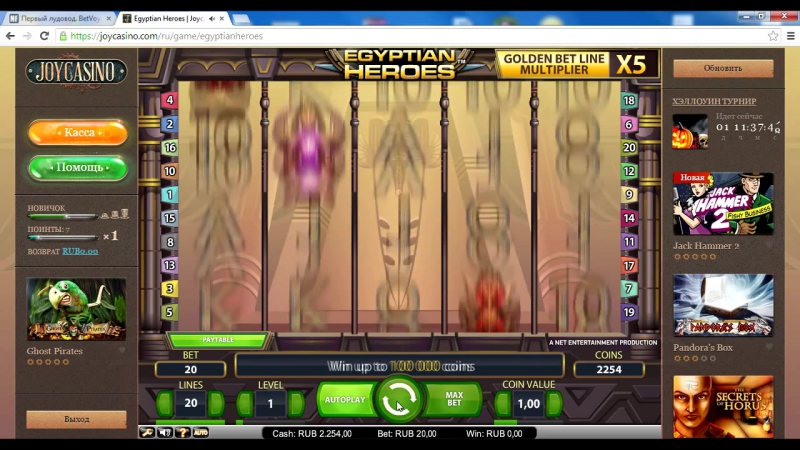Screen dimensions: 800x450
Task: Select bet line 9 marker
Action: click(x=629, y=194)
